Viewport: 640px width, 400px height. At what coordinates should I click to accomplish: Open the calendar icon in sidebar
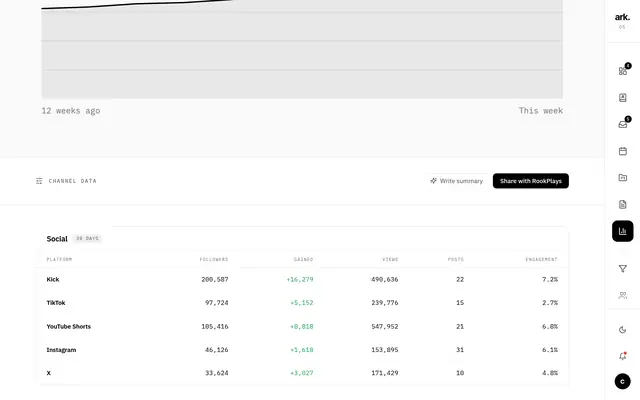[622, 151]
